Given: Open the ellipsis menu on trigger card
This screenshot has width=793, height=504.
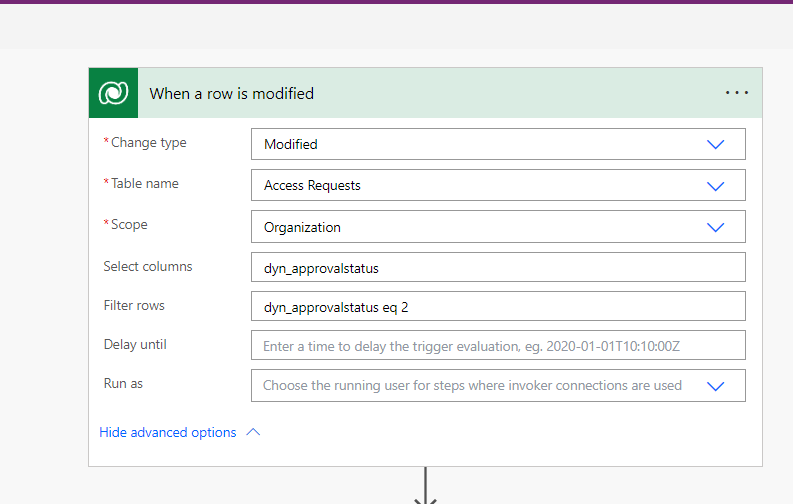Looking at the screenshot, I should tap(736, 93).
